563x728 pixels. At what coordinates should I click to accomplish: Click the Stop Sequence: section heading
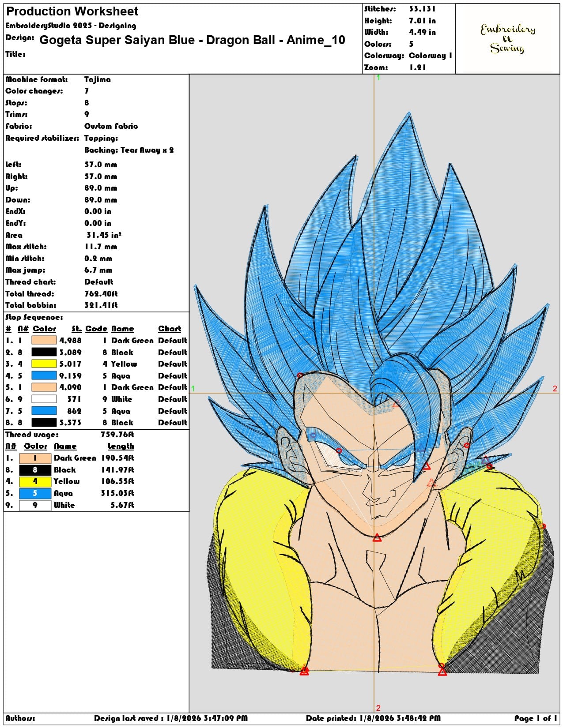pyautogui.click(x=34, y=317)
